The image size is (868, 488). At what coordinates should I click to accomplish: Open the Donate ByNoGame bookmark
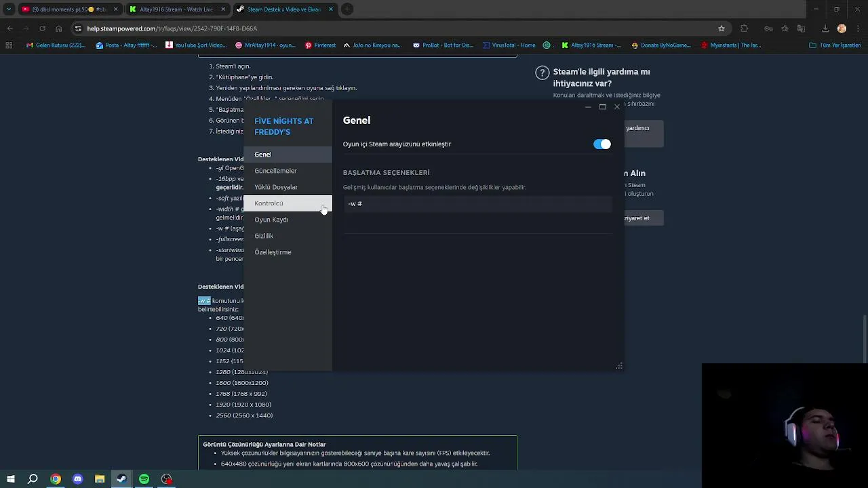[x=660, y=45]
